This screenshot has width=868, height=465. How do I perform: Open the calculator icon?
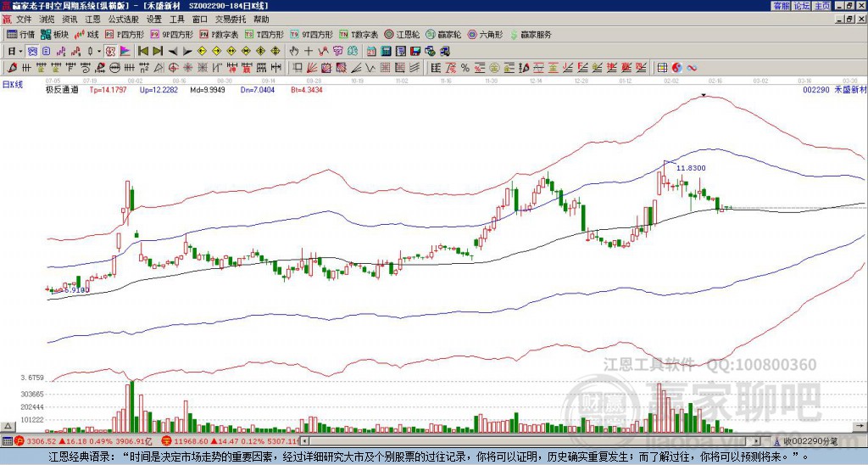point(386,52)
